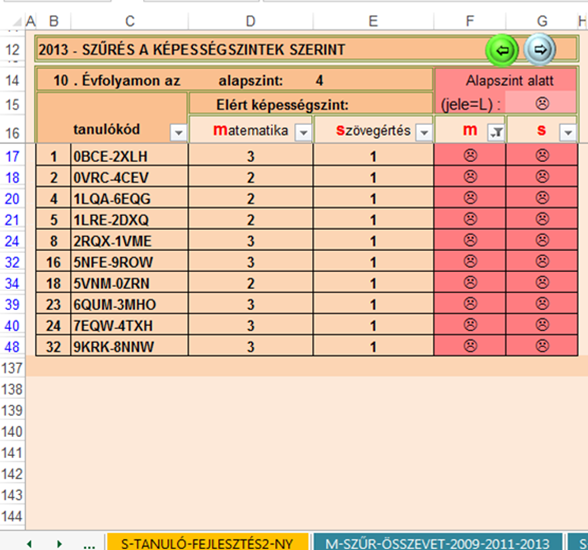Click the scroll sheet tabs right arrow
The height and width of the screenshot is (550, 588).
click(59, 543)
